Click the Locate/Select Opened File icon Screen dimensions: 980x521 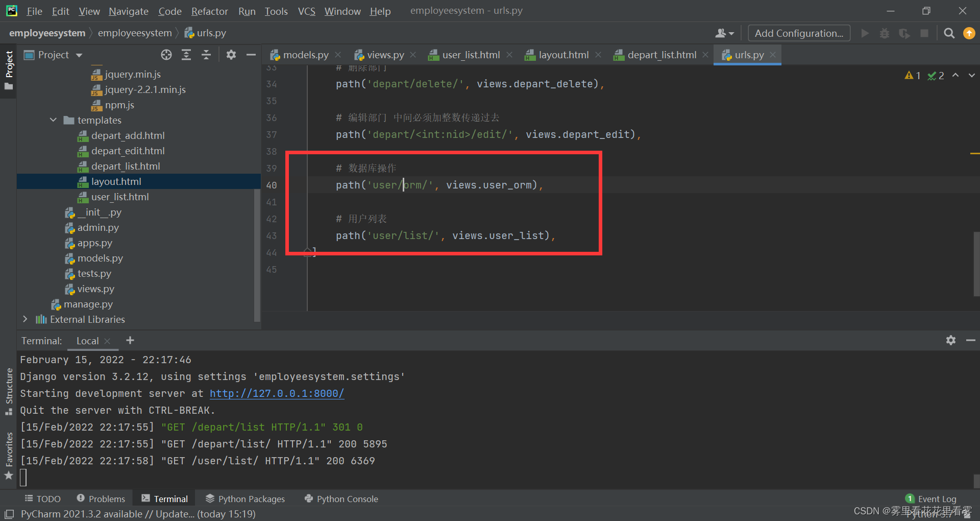click(166, 55)
